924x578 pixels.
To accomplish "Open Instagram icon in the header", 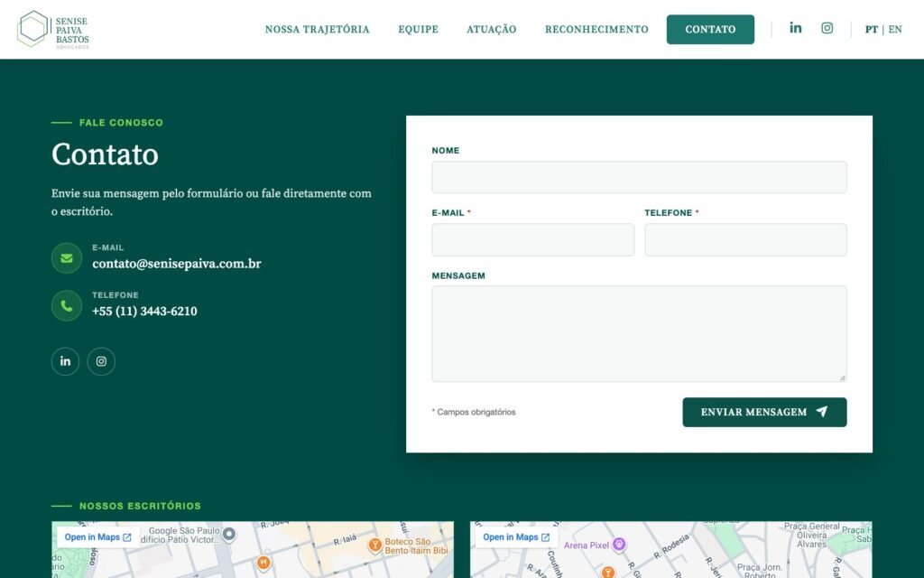I will point(827,28).
